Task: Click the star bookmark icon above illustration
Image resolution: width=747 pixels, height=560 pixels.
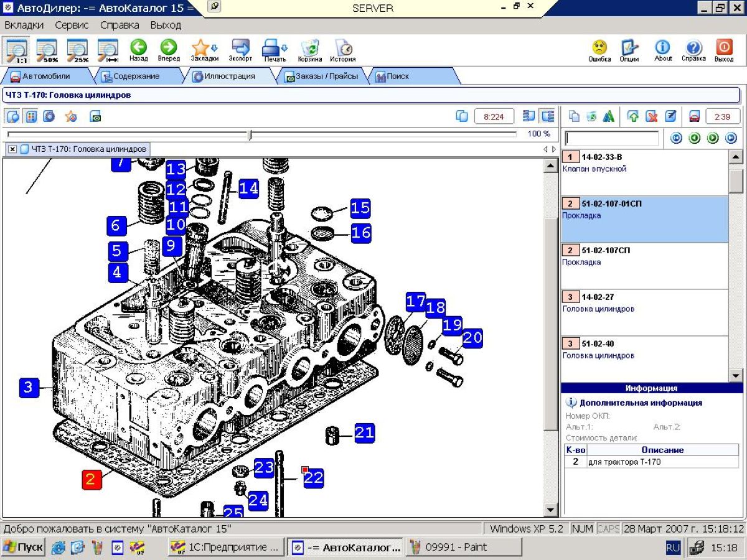Action: (71, 116)
